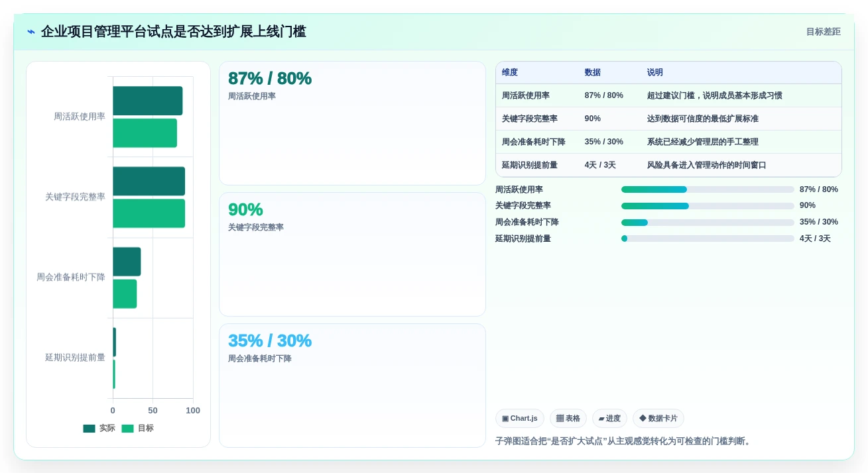Viewport: 868px width, 473px height.
Task: Click table cell 延期识别提前量
Action: [530, 165]
